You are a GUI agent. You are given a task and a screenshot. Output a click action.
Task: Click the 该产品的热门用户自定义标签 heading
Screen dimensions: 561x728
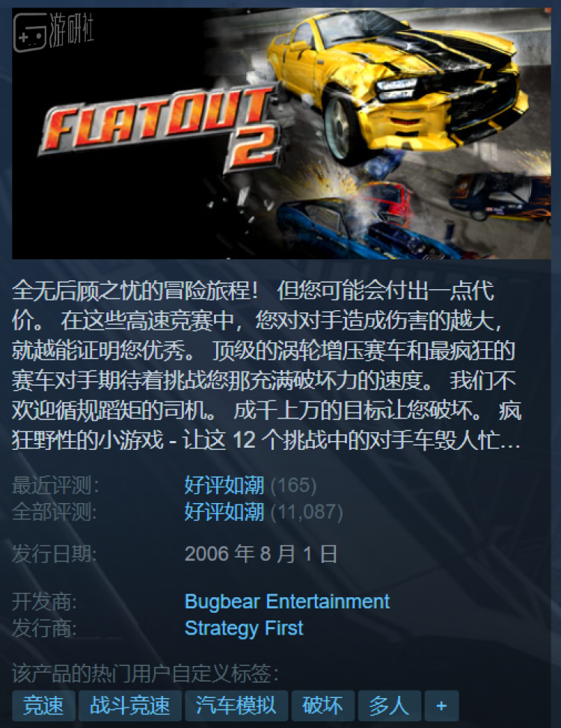click(145, 673)
